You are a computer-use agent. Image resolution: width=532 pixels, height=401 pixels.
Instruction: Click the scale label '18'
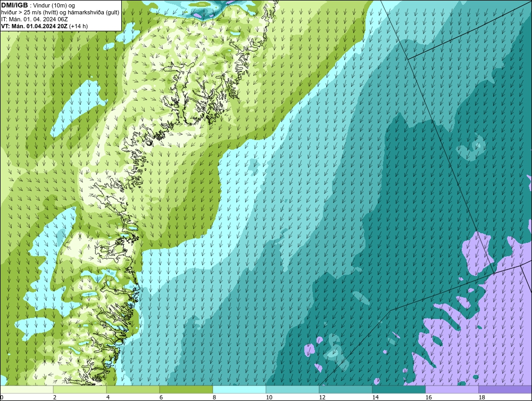click(x=482, y=397)
